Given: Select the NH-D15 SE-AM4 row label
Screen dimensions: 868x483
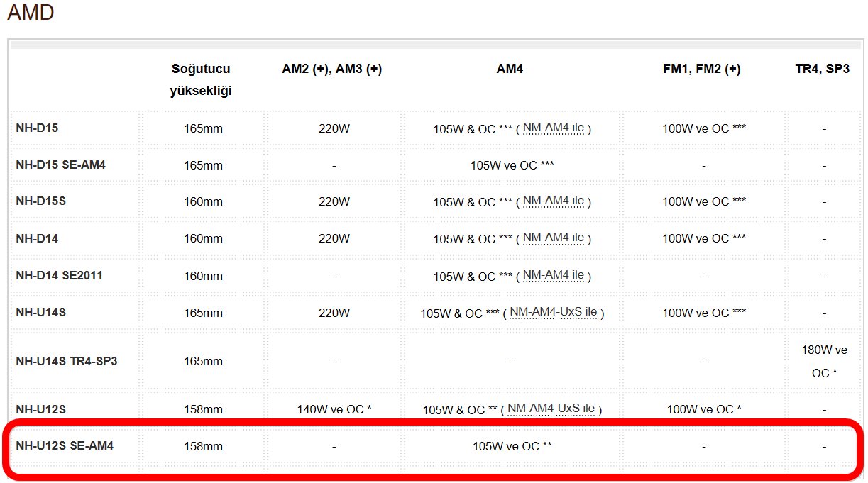Looking at the screenshot, I should tap(60, 165).
